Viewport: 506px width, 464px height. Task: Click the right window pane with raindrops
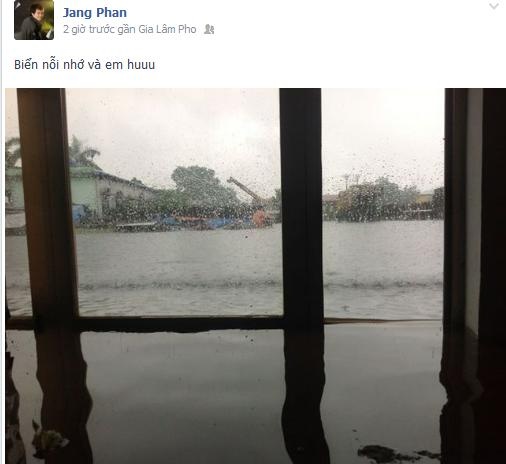(383, 203)
